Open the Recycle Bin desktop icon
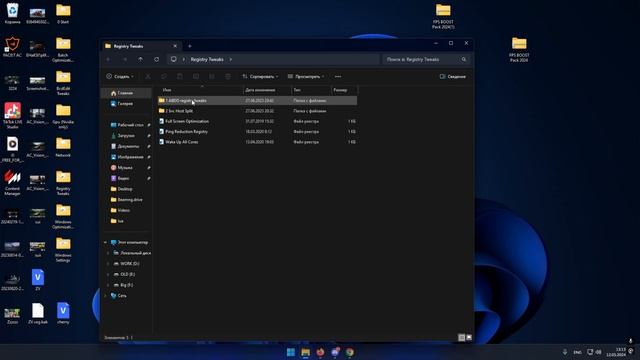640x360 pixels. coord(12,13)
